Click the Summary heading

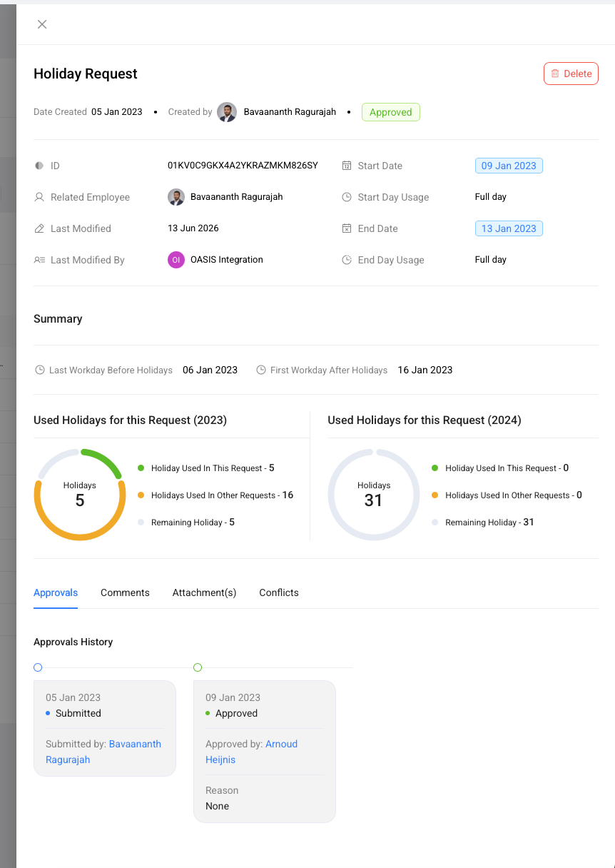coord(58,319)
